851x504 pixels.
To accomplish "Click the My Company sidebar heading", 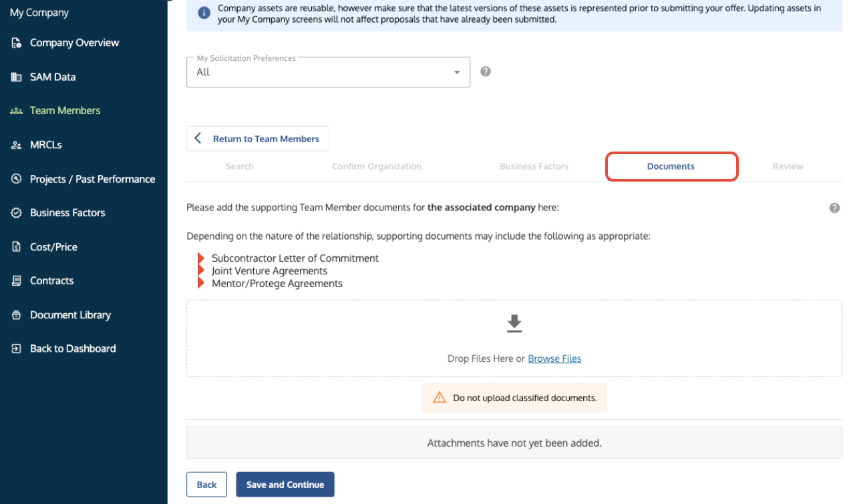I will pyautogui.click(x=39, y=13).
